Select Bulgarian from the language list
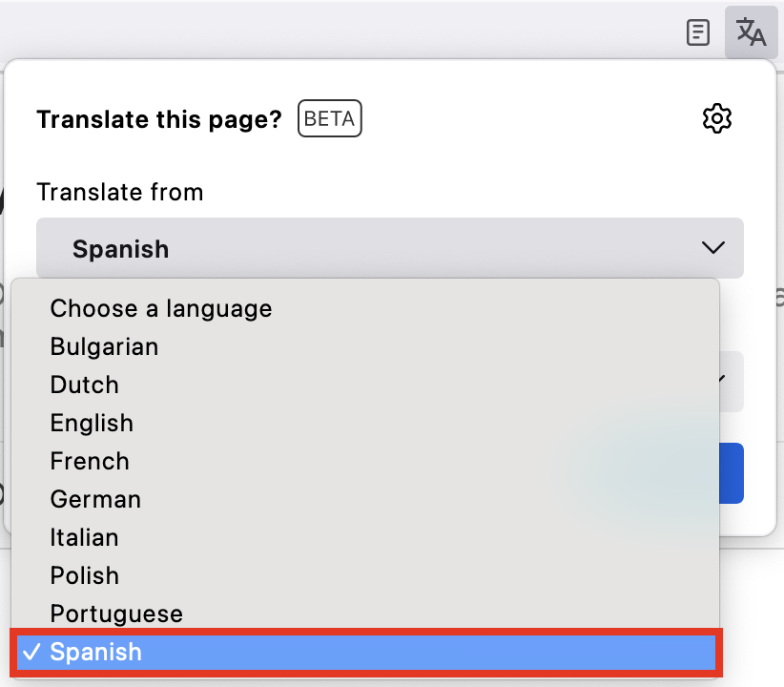 click(104, 346)
